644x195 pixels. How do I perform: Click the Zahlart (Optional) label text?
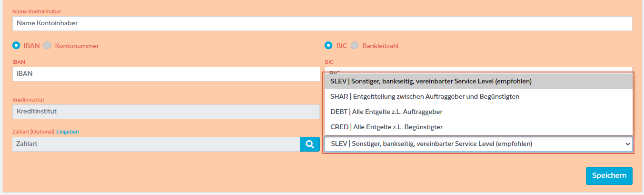pyautogui.click(x=33, y=132)
